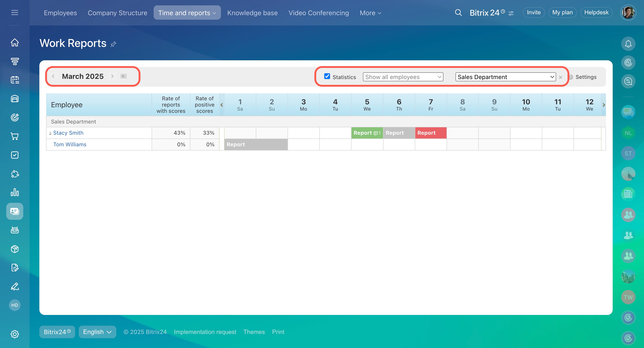Open Stacy Smith's green report on March 5
644x348 pixels.
point(367,133)
